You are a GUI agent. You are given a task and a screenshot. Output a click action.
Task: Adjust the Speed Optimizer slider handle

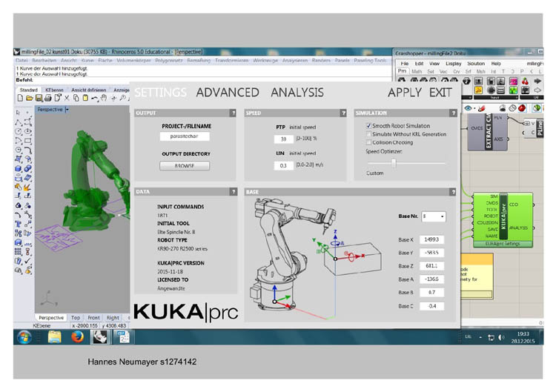click(394, 163)
